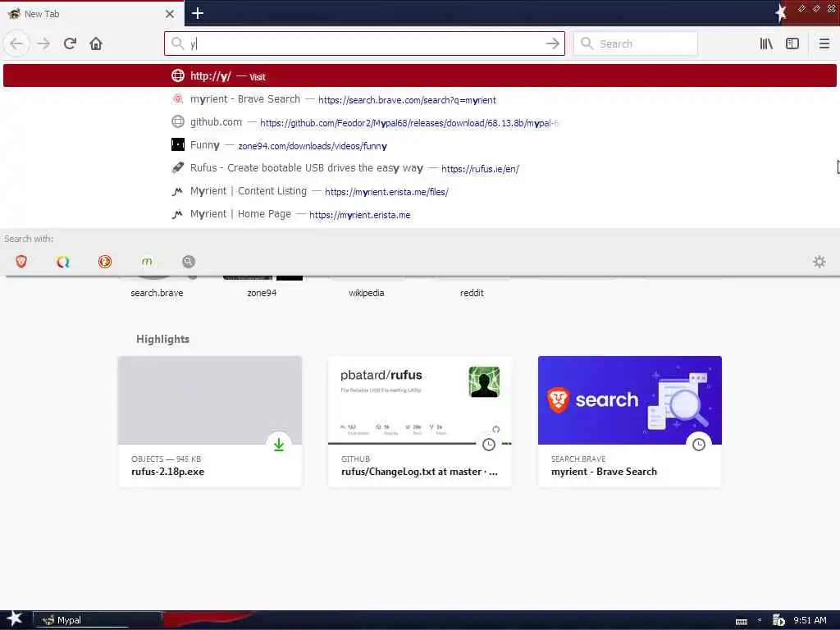
Task: Search with Brave lion engine icon
Action: tap(21, 262)
